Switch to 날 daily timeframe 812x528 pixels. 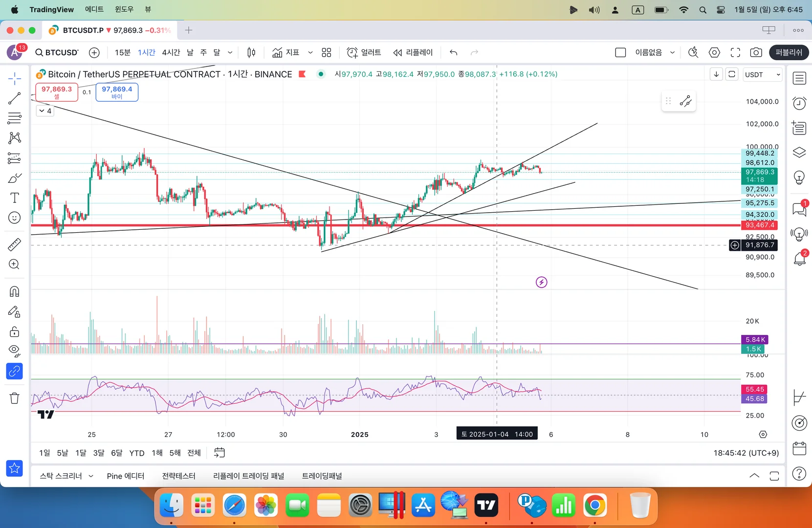[x=190, y=52]
